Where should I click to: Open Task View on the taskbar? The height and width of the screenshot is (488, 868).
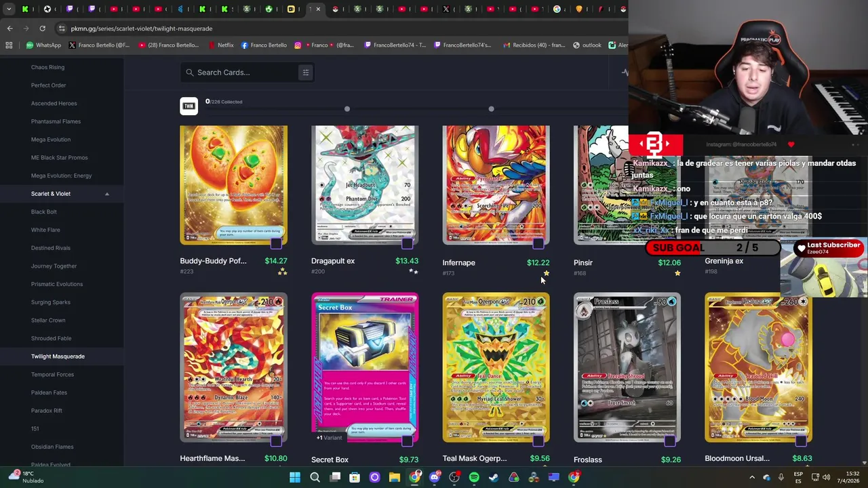(x=335, y=477)
